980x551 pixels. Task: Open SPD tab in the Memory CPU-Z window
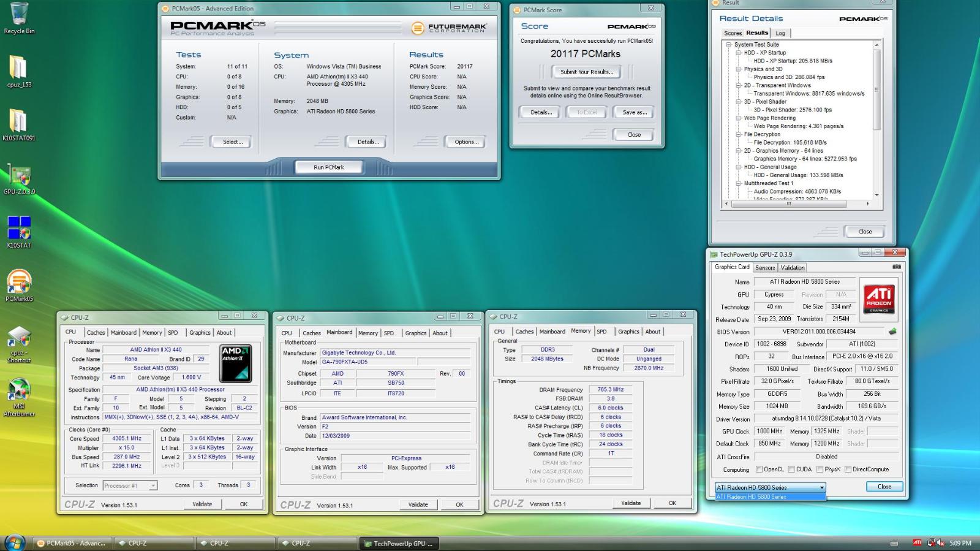[x=601, y=332]
